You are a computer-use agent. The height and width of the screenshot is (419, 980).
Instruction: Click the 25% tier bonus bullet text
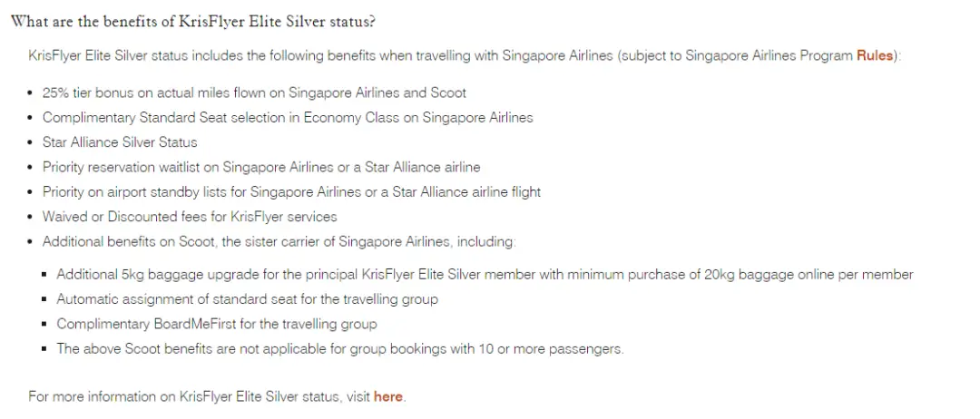[x=254, y=93]
